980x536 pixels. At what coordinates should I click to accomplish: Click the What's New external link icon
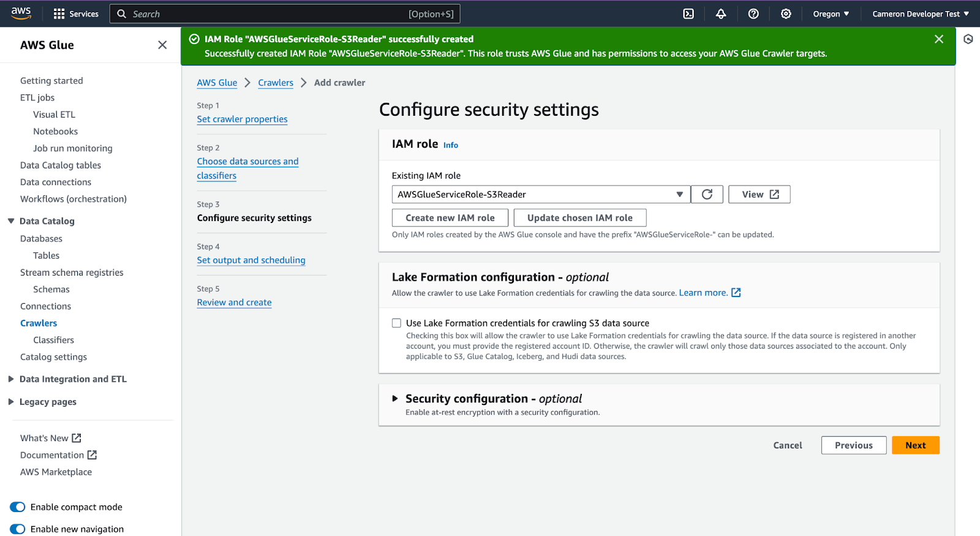[77, 438]
